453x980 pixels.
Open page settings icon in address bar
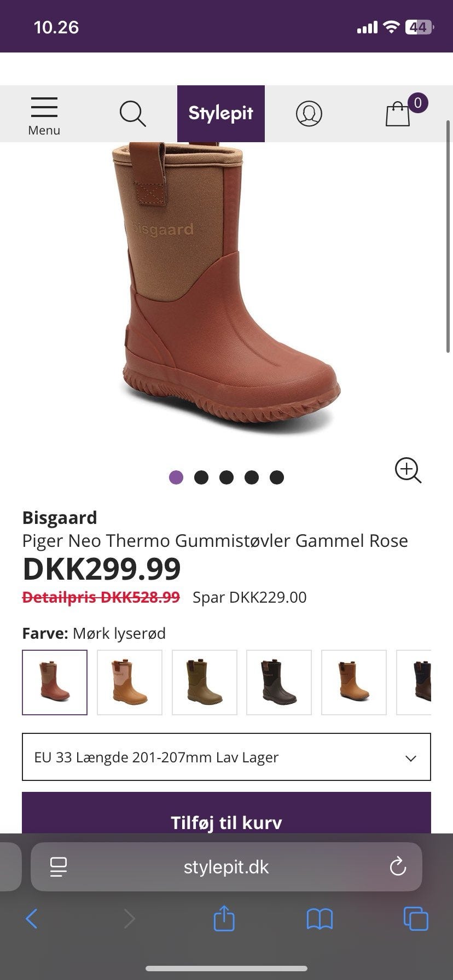click(x=59, y=867)
